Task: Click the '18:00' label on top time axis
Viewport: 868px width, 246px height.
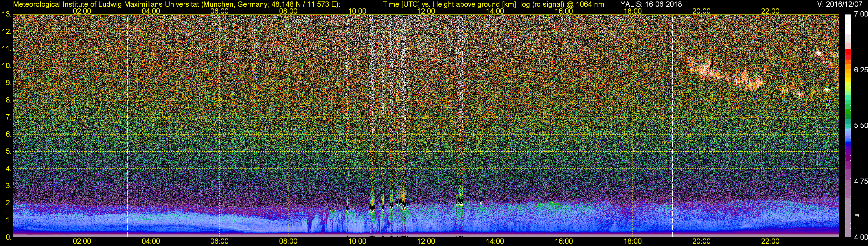Action: (x=632, y=11)
